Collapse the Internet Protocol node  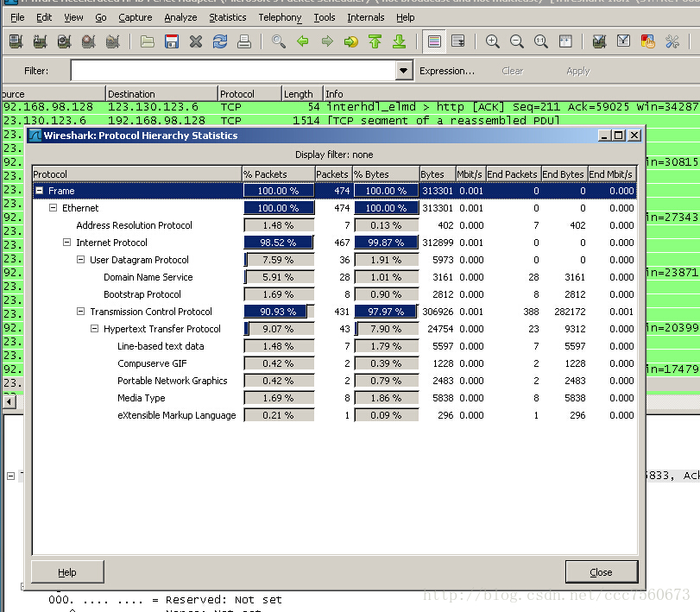point(67,243)
